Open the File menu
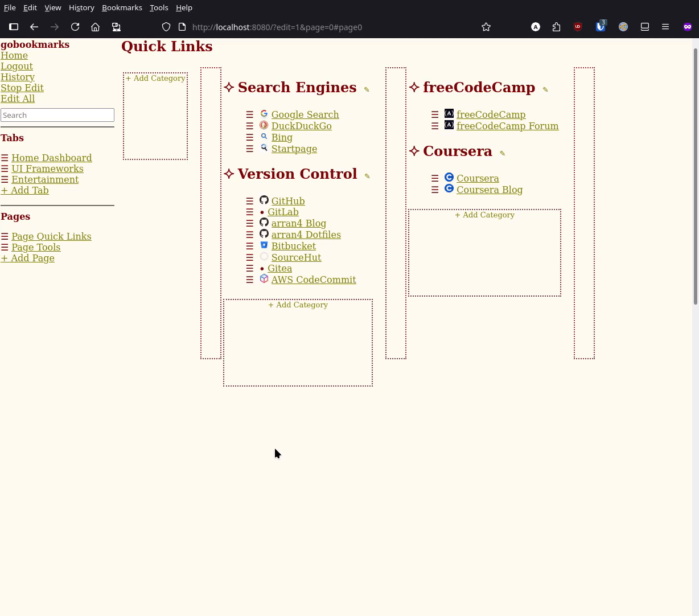The height and width of the screenshot is (616, 699). point(10,7)
